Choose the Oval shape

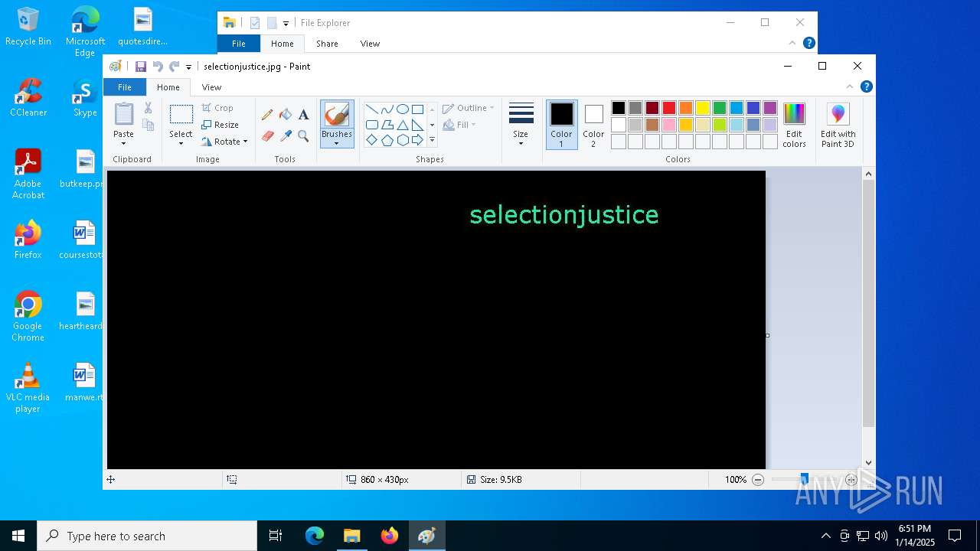coord(402,109)
